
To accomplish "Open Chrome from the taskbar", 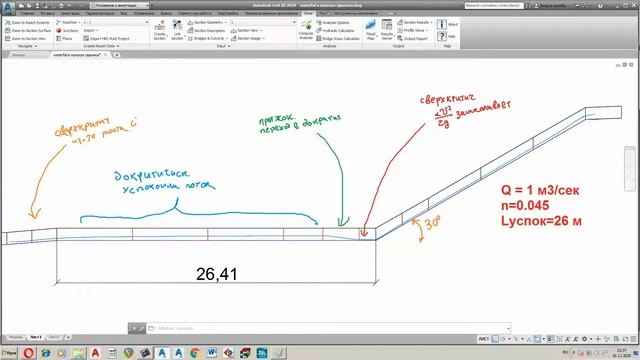I will point(195,353).
